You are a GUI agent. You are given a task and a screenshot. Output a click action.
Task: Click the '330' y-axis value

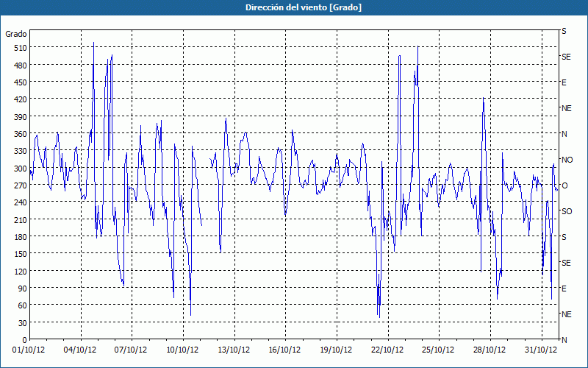pos(21,152)
